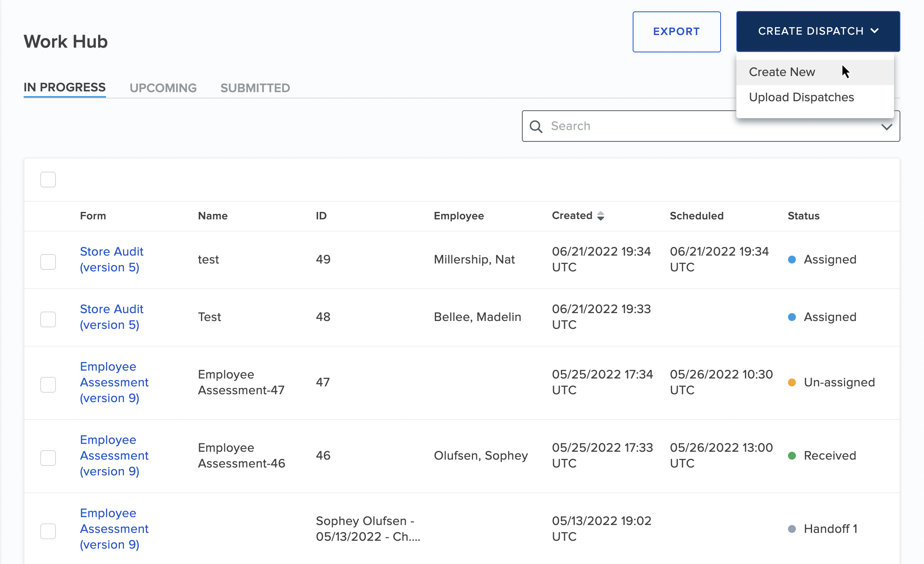Choose Upload Dispatches from the menu

point(815,97)
